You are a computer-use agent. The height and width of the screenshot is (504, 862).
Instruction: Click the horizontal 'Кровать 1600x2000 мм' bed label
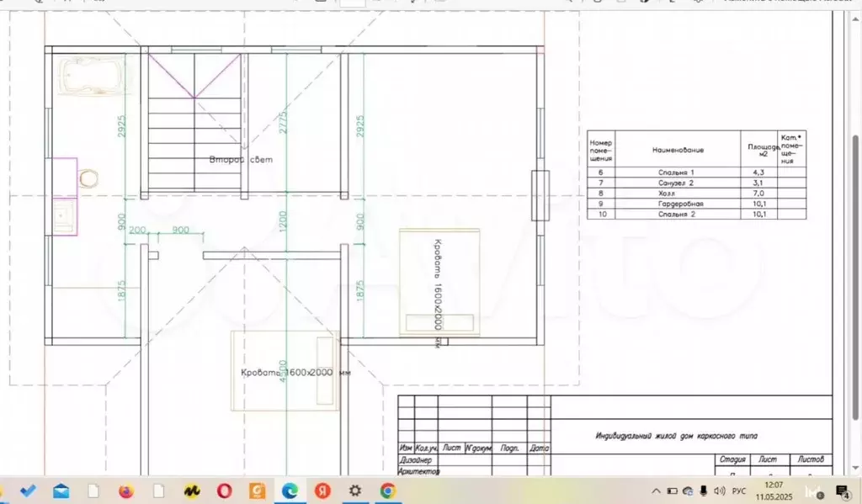295,372
